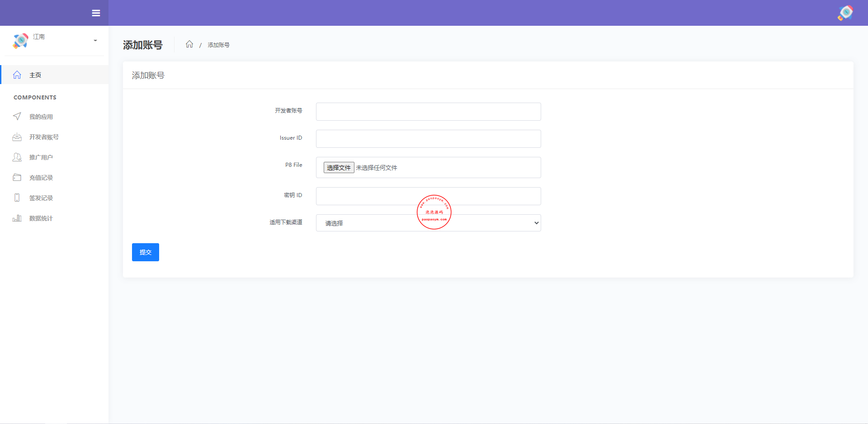Click into the Issuer ID text field
The image size is (868, 424).
(428, 139)
